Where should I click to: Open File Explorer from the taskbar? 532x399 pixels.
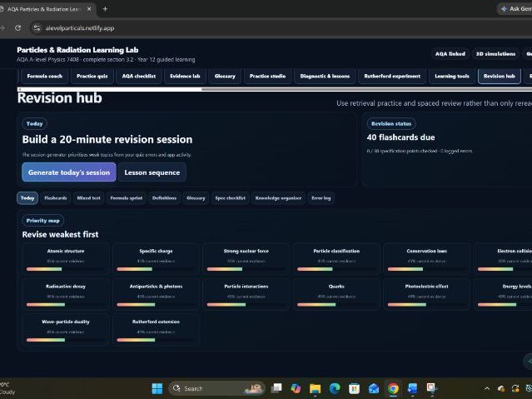[316, 388]
